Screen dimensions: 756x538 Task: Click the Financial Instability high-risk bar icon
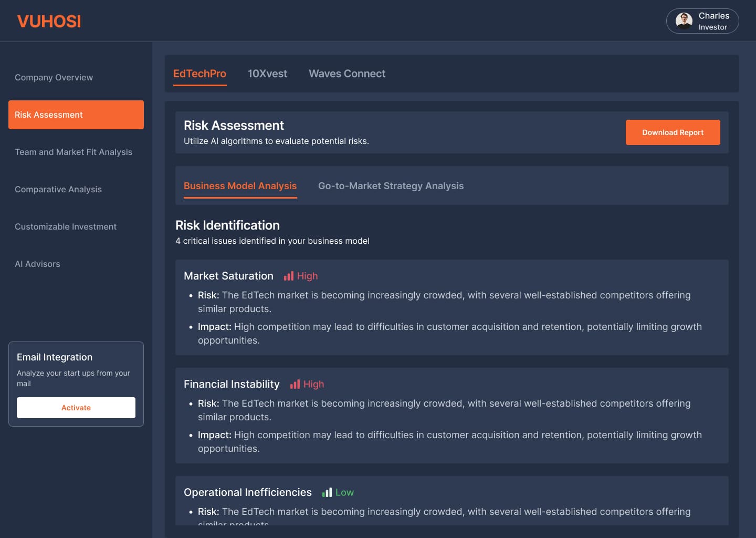click(295, 384)
